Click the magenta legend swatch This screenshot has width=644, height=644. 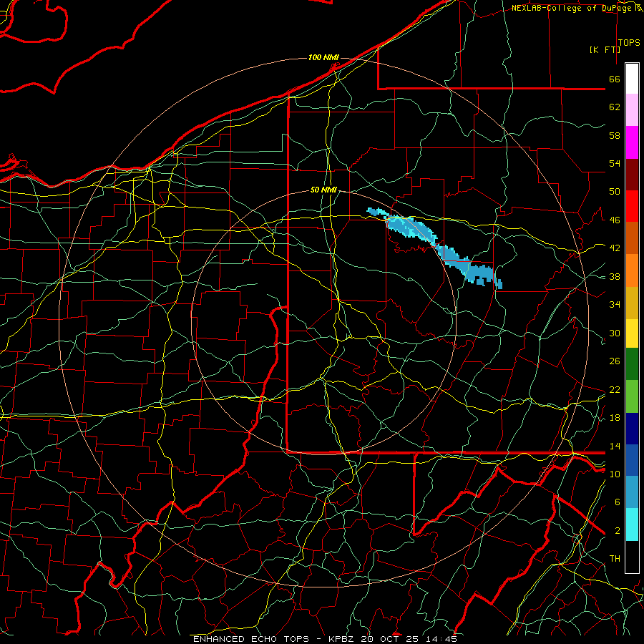(632, 142)
